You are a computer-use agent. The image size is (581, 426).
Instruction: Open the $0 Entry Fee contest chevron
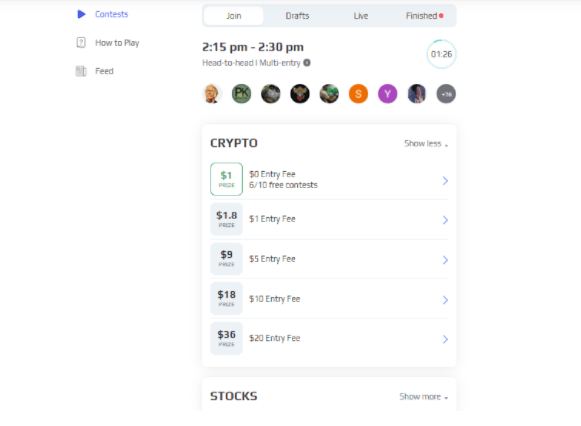pos(445,181)
